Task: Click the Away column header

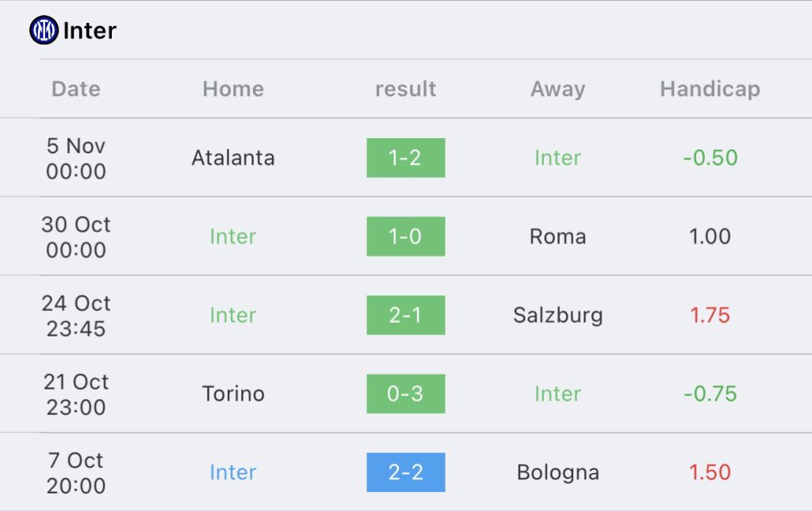Action: [557, 89]
